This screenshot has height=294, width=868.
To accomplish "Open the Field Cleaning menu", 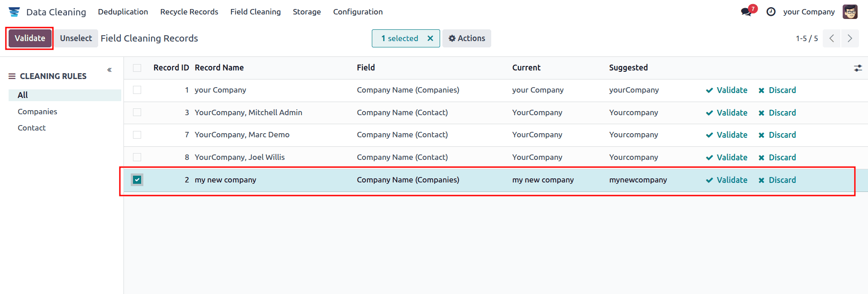I will pyautogui.click(x=255, y=12).
